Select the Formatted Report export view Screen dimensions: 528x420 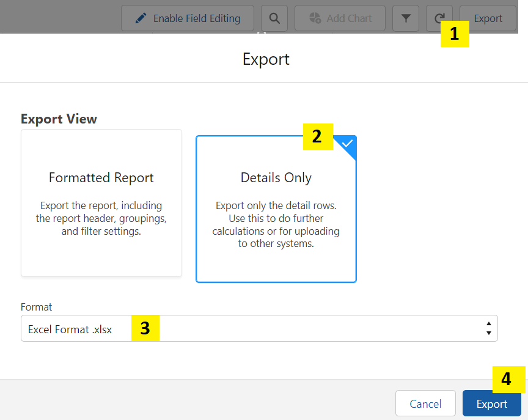coord(101,203)
